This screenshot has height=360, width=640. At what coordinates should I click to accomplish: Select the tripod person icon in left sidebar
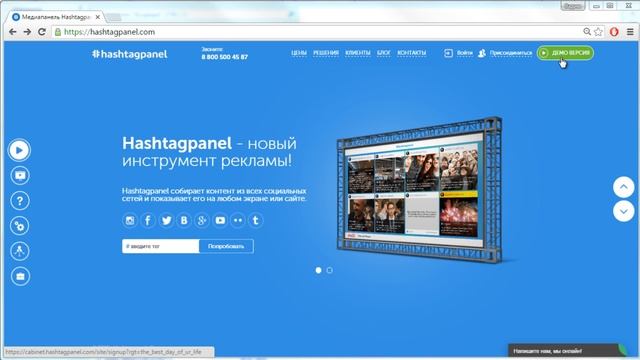pyautogui.click(x=20, y=251)
